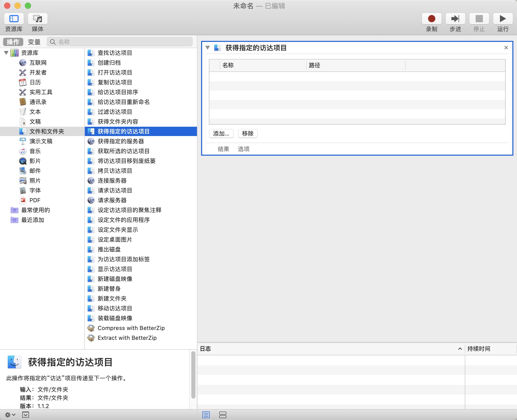Select 字体 fonts category
The height and width of the screenshot is (420, 517).
(35, 190)
